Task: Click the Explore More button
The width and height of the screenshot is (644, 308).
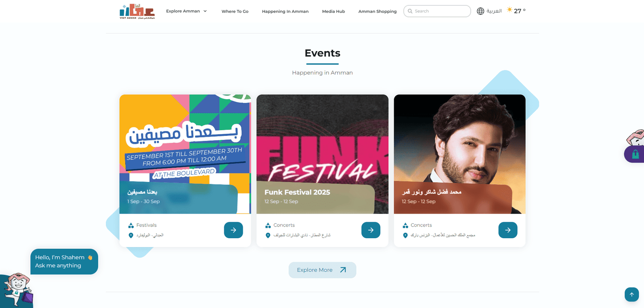Action: [322, 270]
